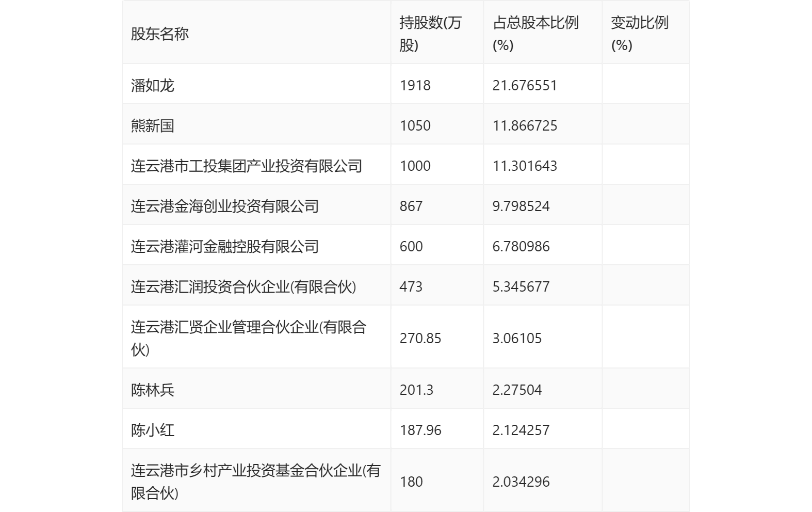This screenshot has width=812, height=512.
Task: Click the percentage value 2.034296
Action: pyautogui.click(x=521, y=482)
